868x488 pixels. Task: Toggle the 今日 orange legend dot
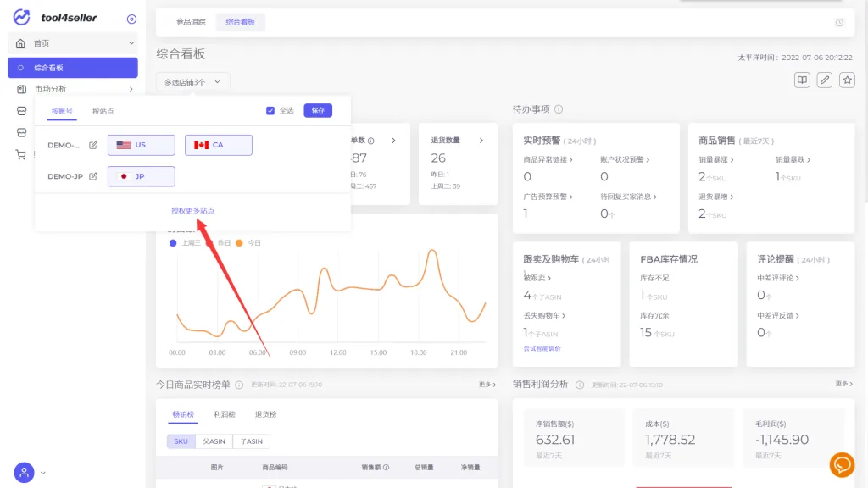coord(239,243)
